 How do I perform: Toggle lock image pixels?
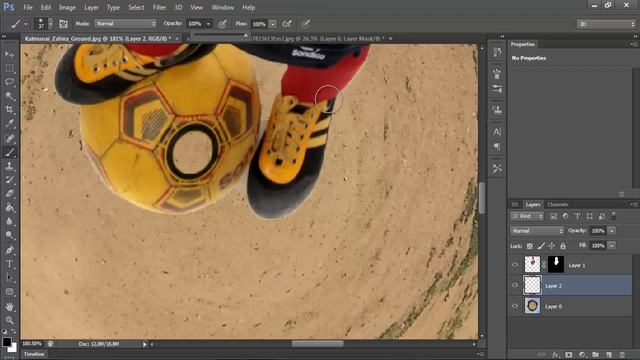(x=541, y=246)
